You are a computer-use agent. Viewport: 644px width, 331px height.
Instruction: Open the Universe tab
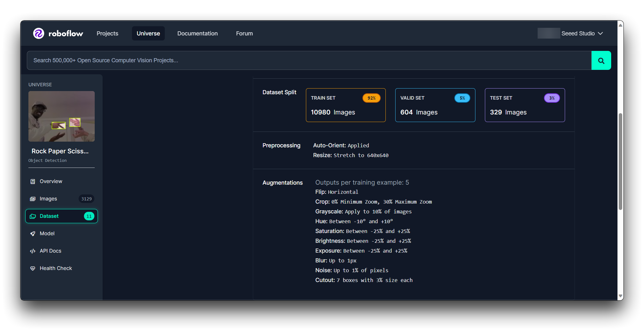(x=148, y=34)
